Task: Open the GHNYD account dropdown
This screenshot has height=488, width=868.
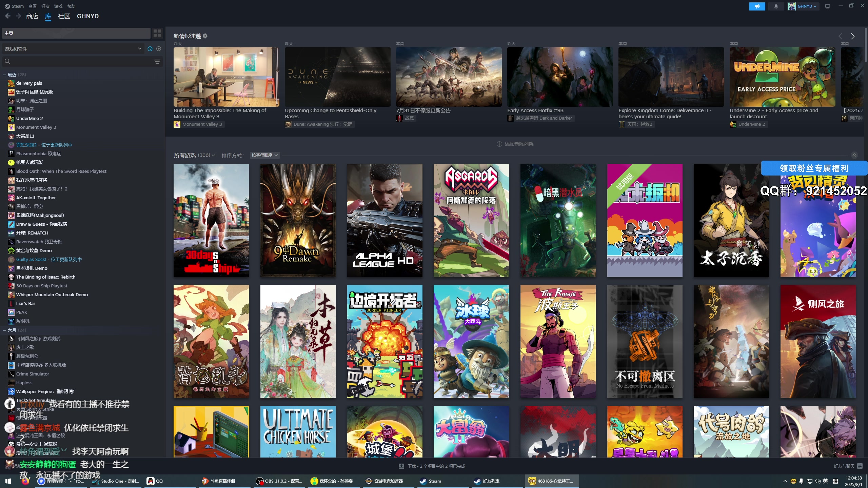Action: pyautogui.click(x=803, y=6)
